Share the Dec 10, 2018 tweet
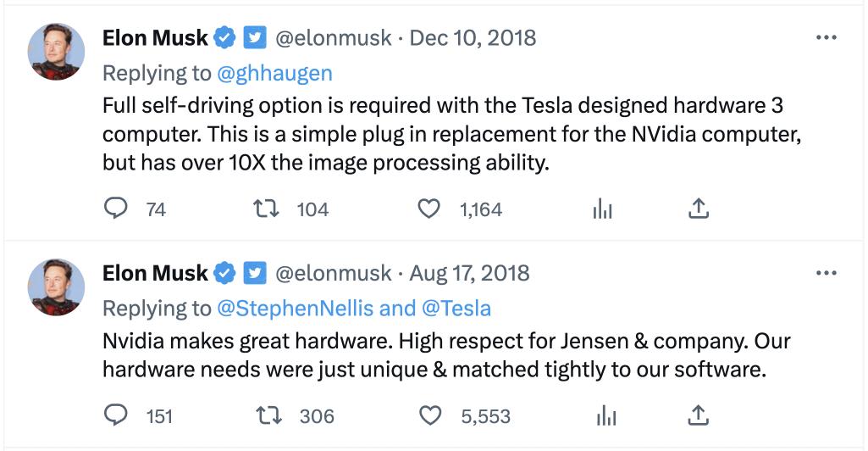The width and height of the screenshot is (868, 451). (698, 209)
